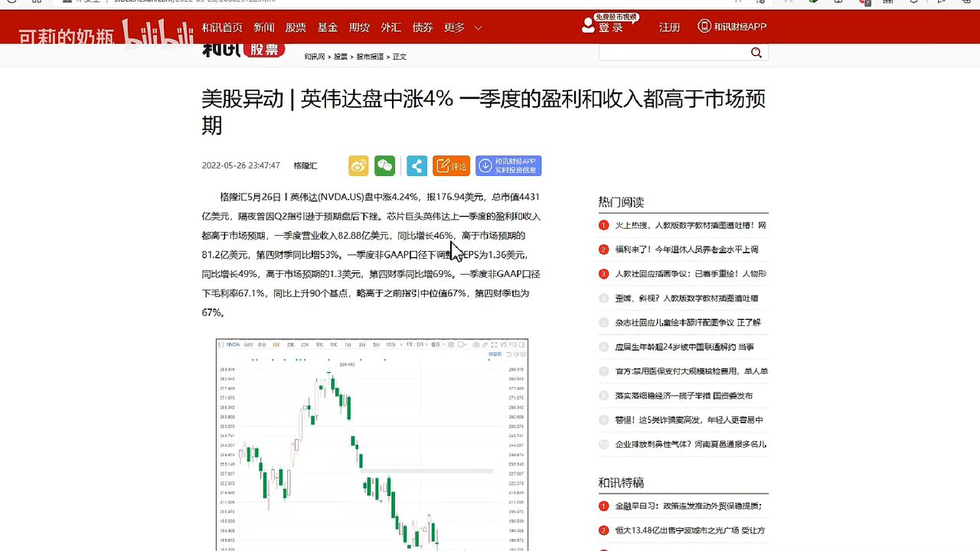Click the search magnifier icon
Viewport: 980px width, 551px height.
pyautogui.click(x=756, y=53)
